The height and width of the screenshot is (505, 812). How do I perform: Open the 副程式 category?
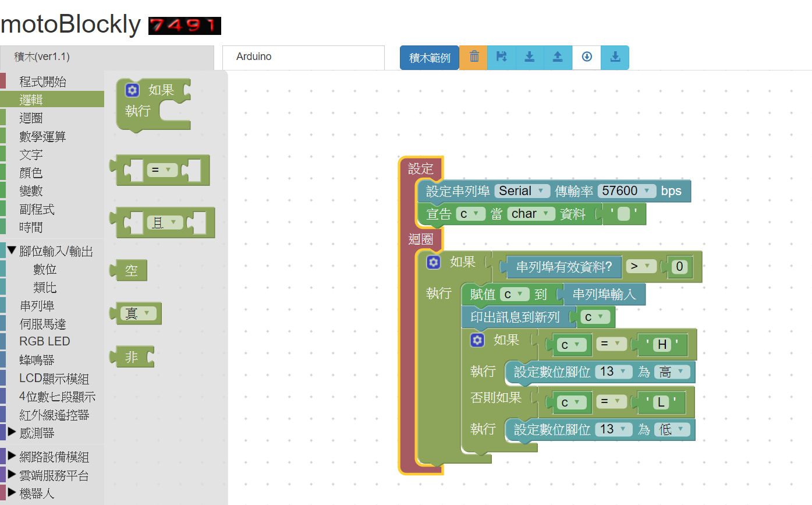coord(52,209)
